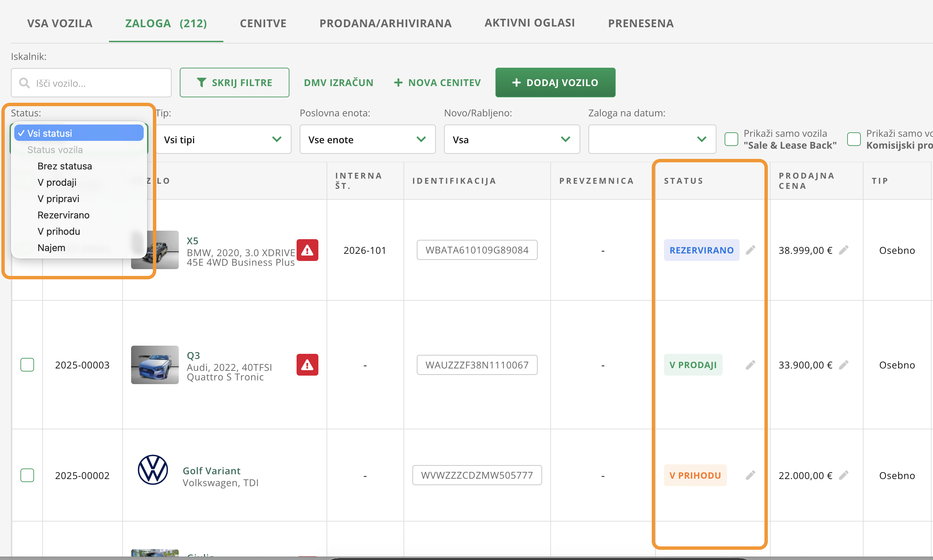Edit price pencil next to 33.900,00 €

843,364
